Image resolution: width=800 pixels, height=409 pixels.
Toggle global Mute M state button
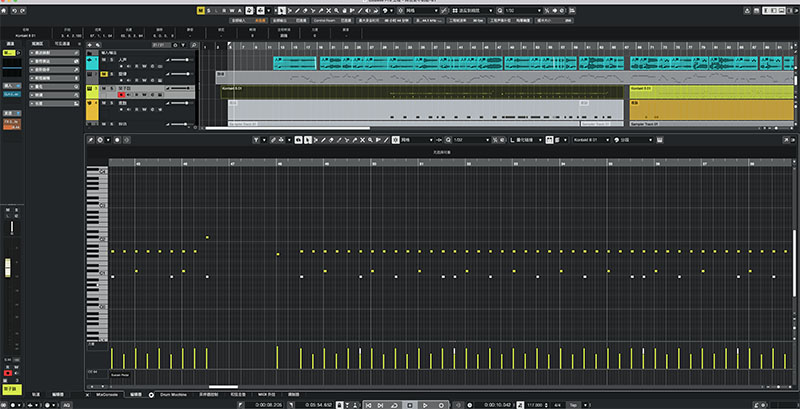click(201, 10)
